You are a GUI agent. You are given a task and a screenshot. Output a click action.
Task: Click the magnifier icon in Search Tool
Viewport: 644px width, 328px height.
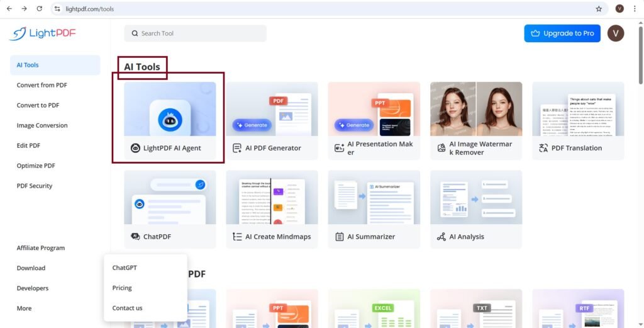(134, 33)
